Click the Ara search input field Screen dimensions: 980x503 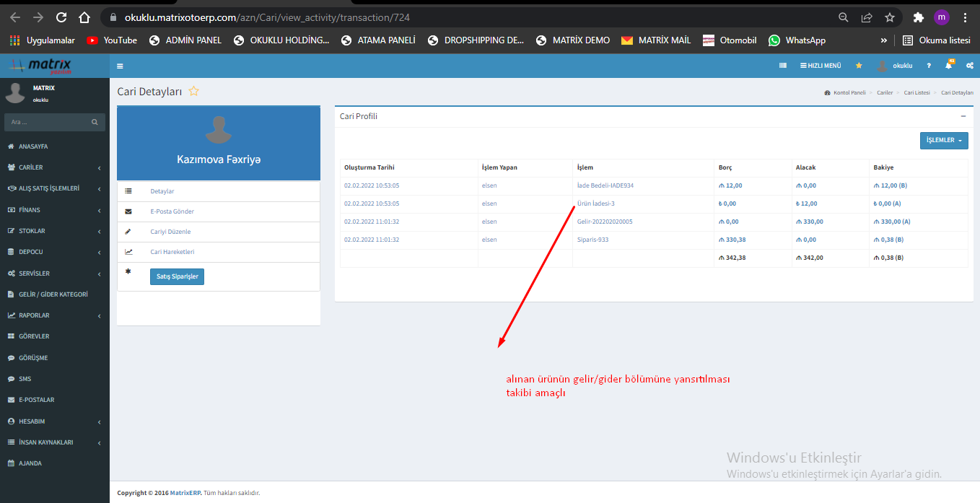tap(47, 123)
